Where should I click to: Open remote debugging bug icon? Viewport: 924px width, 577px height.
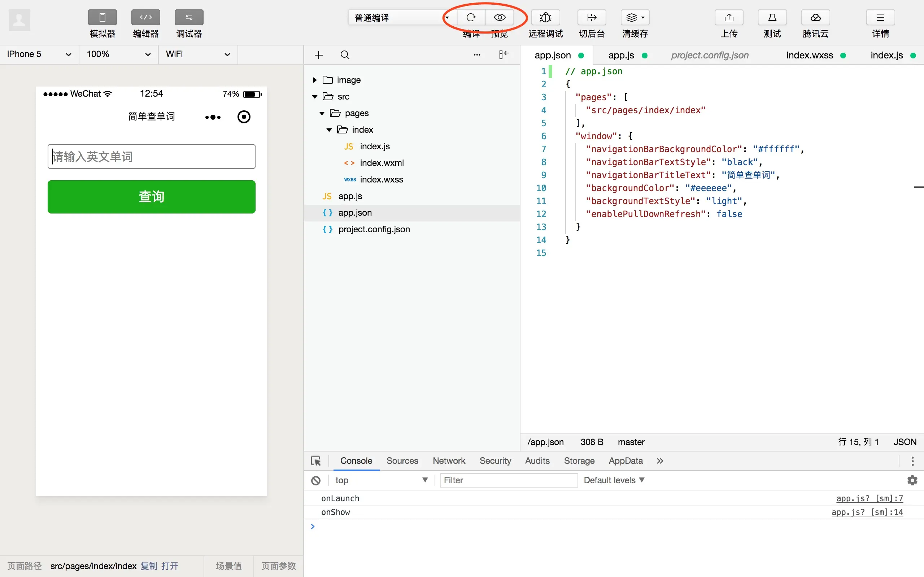(545, 18)
